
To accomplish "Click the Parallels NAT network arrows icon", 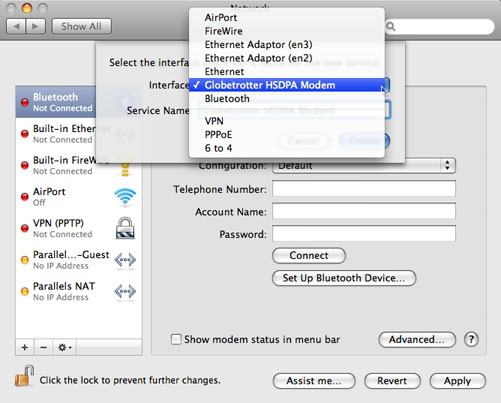I will 125,291.
